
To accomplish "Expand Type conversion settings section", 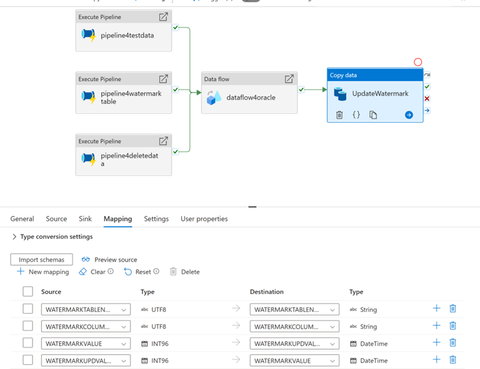I will point(52,237).
